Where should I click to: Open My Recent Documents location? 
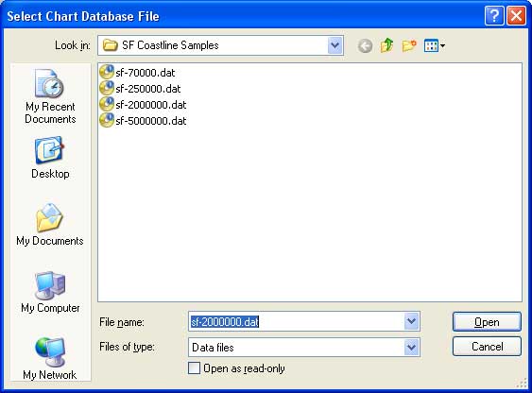tap(50, 96)
